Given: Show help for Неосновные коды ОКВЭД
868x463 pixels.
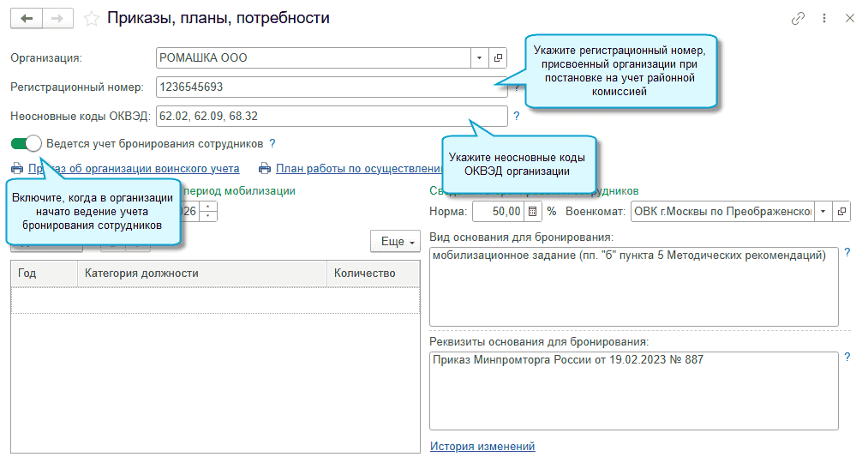Looking at the screenshot, I should 517,117.
